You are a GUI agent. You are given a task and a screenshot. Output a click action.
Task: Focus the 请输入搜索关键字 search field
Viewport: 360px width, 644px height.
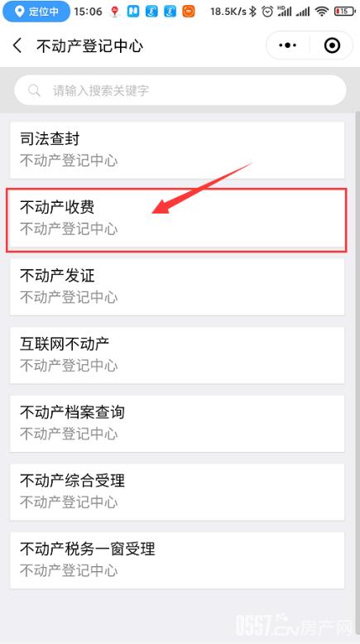coord(180,90)
